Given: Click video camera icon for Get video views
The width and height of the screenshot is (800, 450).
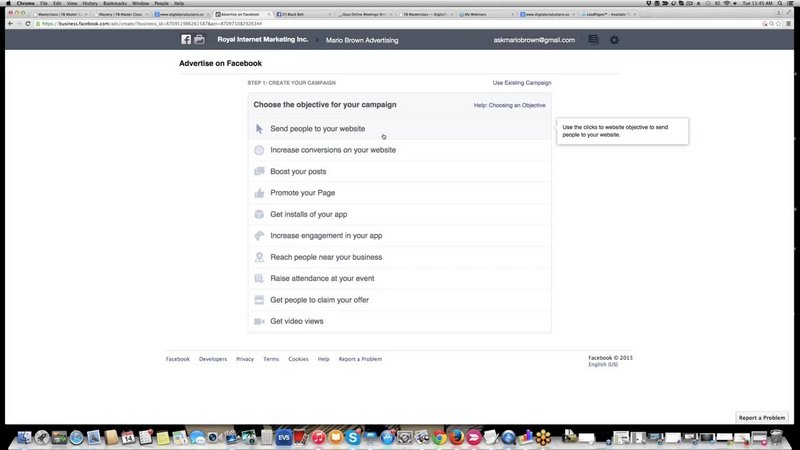Looking at the screenshot, I should coord(259,321).
